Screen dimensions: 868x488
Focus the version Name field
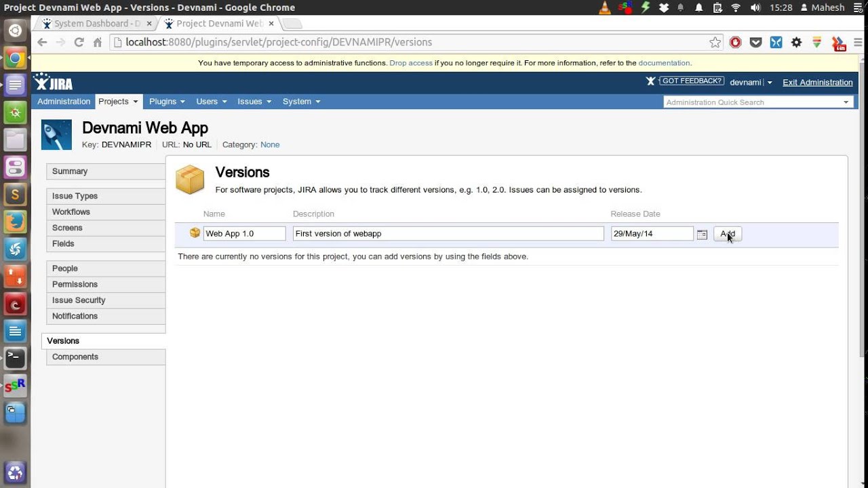pyautogui.click(x=244, y=233)
